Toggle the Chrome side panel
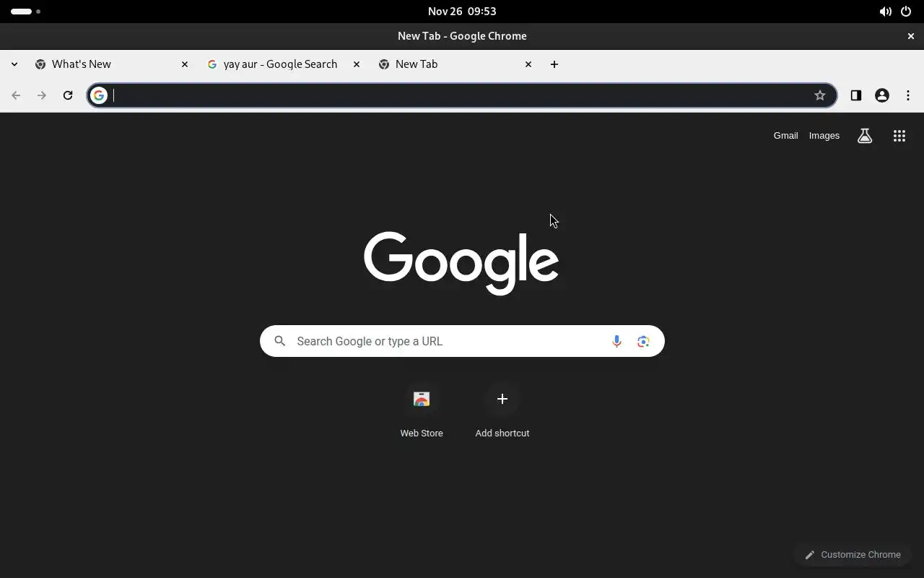 click(x=856, y=95)
